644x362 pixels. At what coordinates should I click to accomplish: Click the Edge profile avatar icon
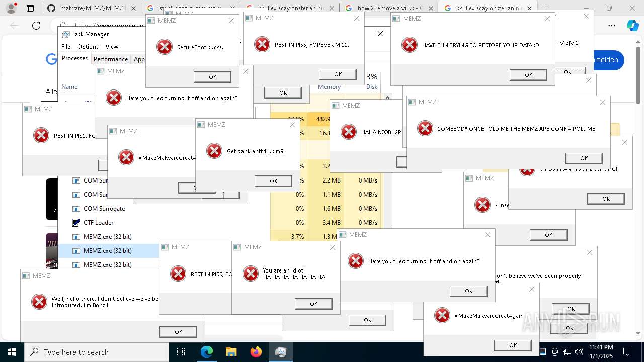11,8
